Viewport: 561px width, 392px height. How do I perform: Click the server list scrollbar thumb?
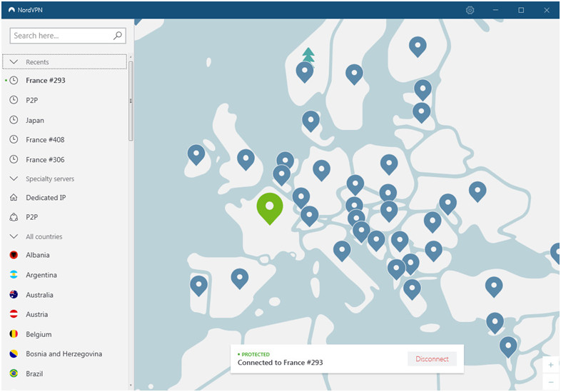(x=131, y=101)
